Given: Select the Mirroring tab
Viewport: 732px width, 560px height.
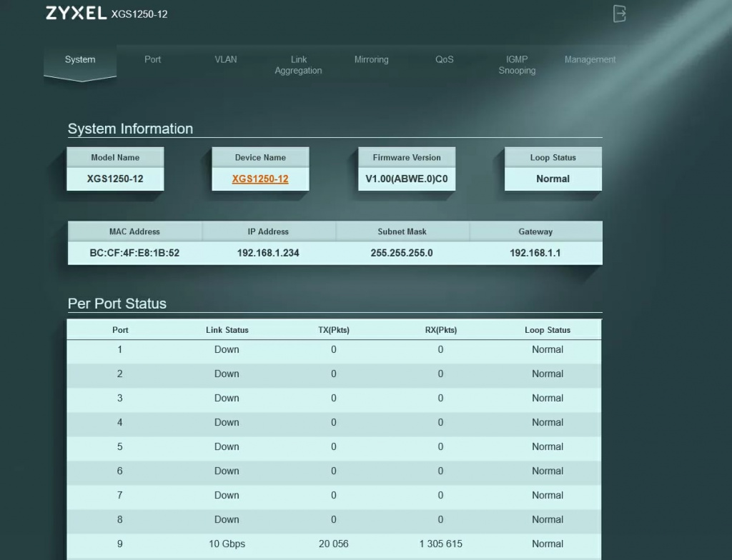Looking at the screenshot, I should [371, 60].
